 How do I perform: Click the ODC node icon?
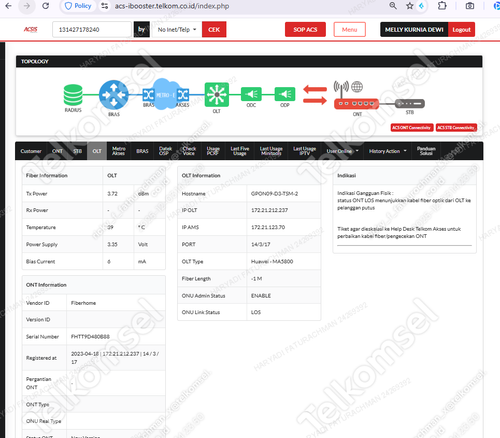(x=251, y=94)
